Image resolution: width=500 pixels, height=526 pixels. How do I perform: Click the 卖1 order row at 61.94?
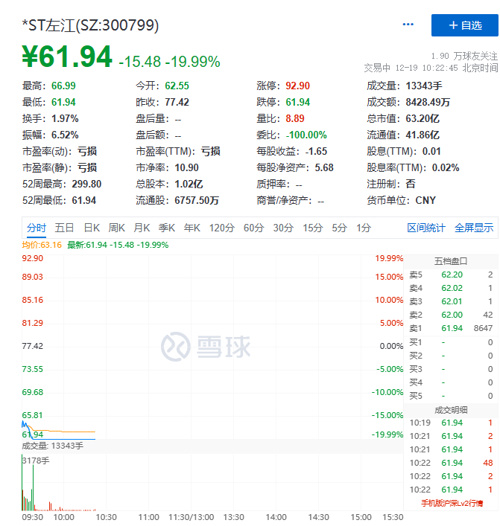pyautogui.click(x=451, y=328)
